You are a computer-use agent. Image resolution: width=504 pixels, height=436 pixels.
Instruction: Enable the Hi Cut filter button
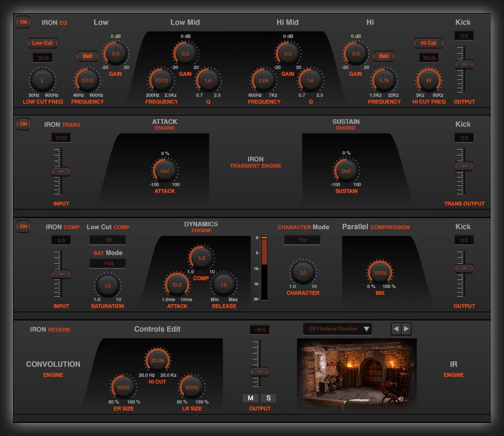[428, 43]
